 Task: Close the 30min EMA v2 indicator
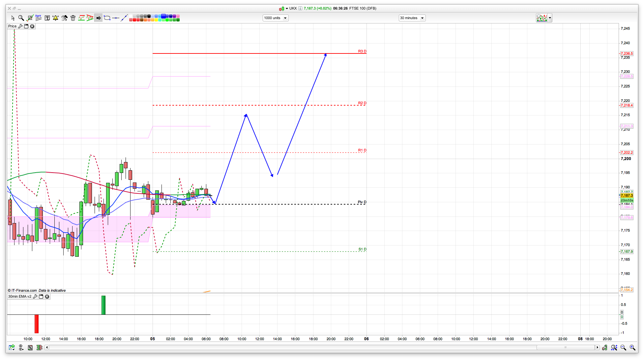click(x=47, y=297)
